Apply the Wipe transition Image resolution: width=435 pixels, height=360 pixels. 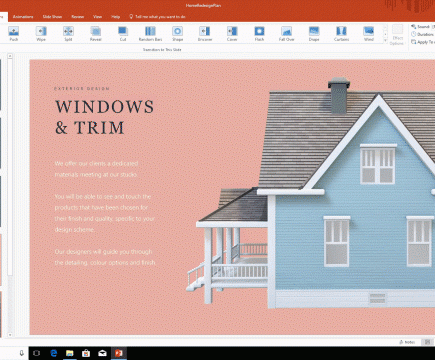[x=41, y=34]
